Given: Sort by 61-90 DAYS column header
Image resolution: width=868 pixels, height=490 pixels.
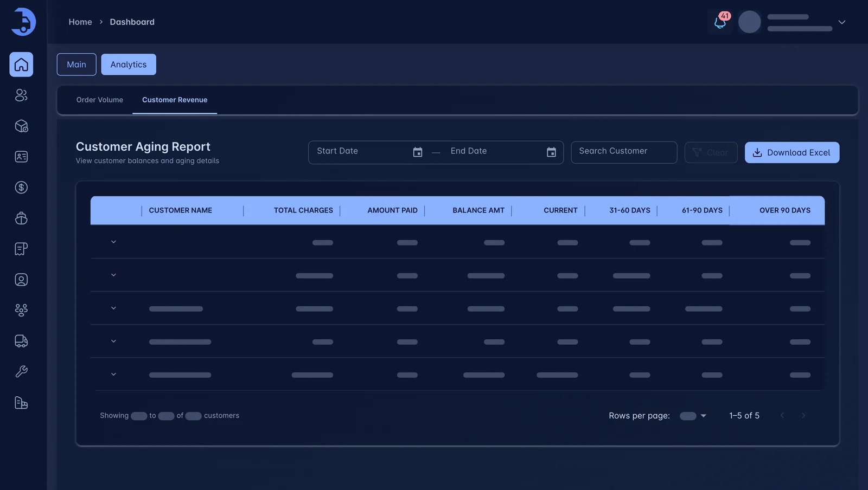Looking at the screenshot, I should click(x=702, y=210).
